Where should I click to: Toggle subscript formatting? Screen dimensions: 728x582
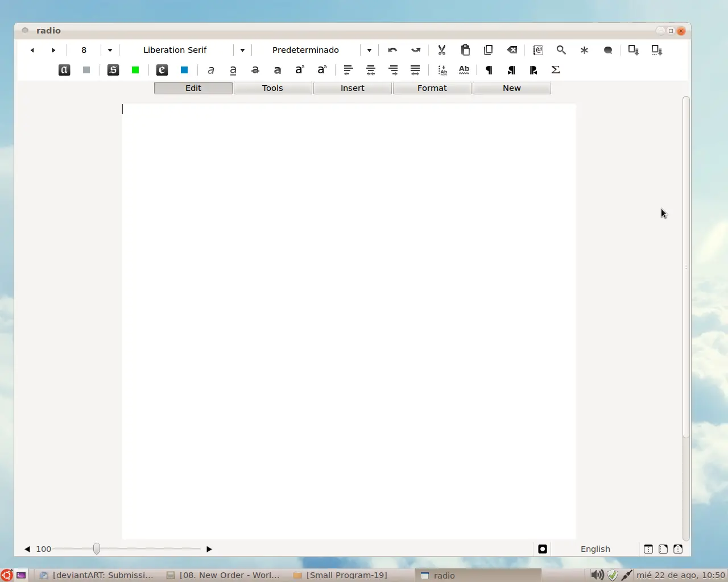pyautogui.click(x=322, y=70)
